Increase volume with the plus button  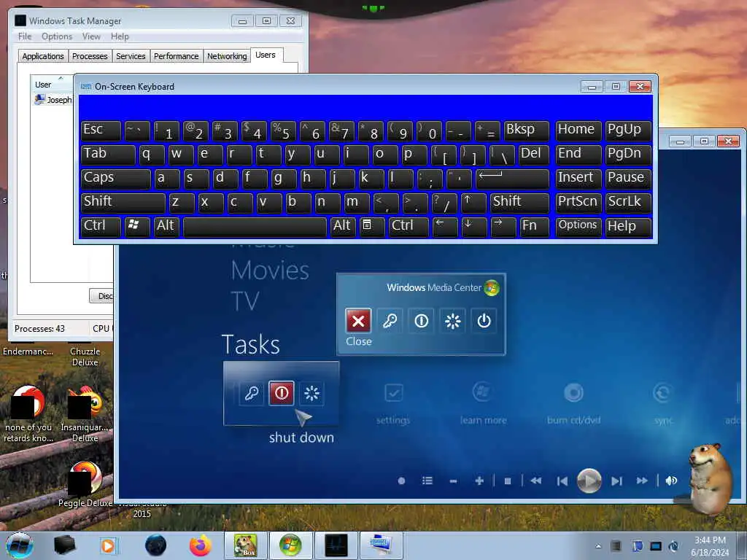coord(479,481)
